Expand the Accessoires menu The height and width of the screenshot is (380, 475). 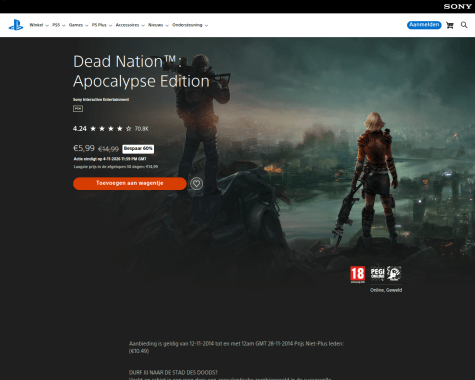130,25
